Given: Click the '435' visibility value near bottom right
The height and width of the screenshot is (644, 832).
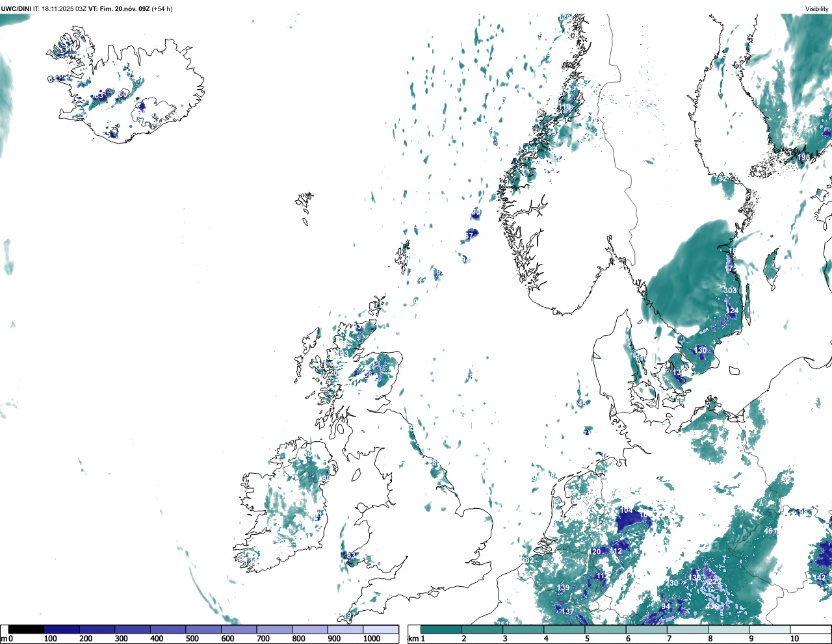Looking at the screenshot, I should (712, 606).
